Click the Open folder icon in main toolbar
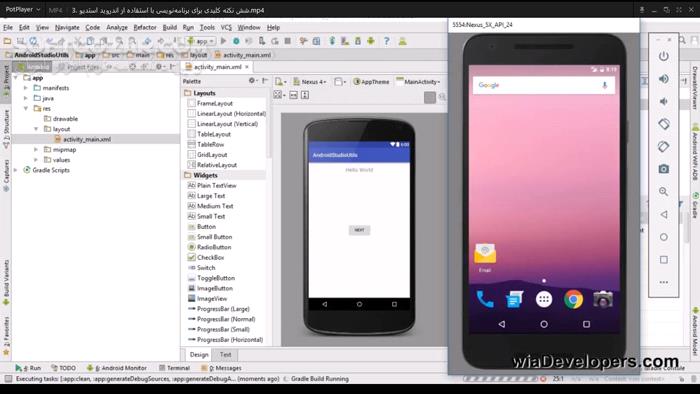 8,41
